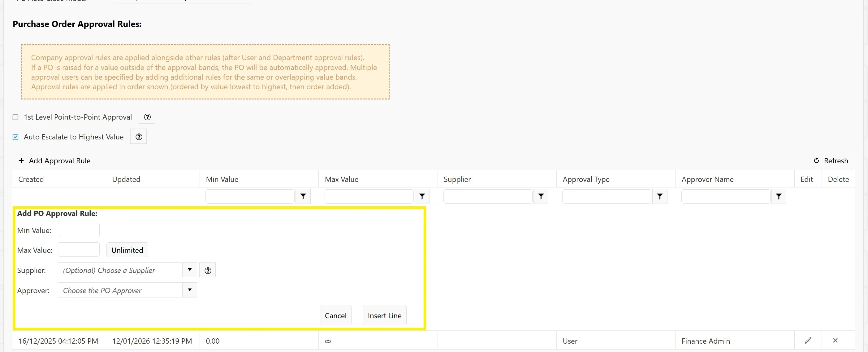Image resolution: width=868 pixels, height=352 pixels.
Task: Click the Approver Name column filter textbox
Action: (x=726, y=196)
